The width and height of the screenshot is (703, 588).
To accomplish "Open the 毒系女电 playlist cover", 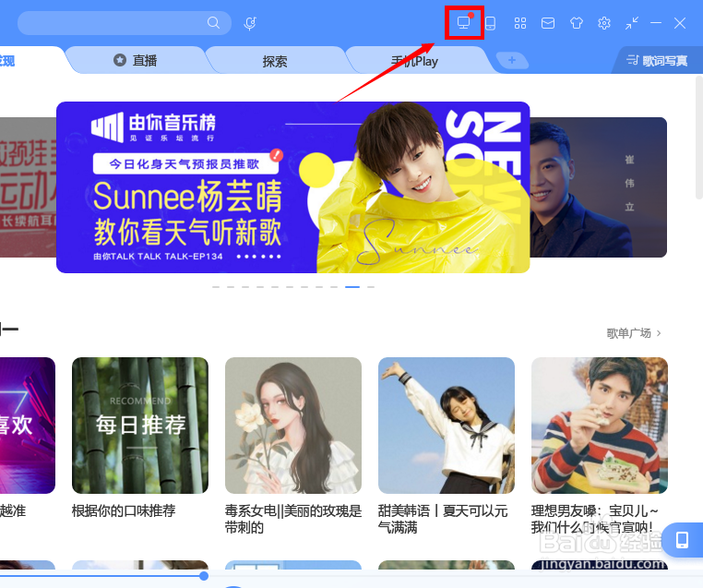I will point(293,426).
